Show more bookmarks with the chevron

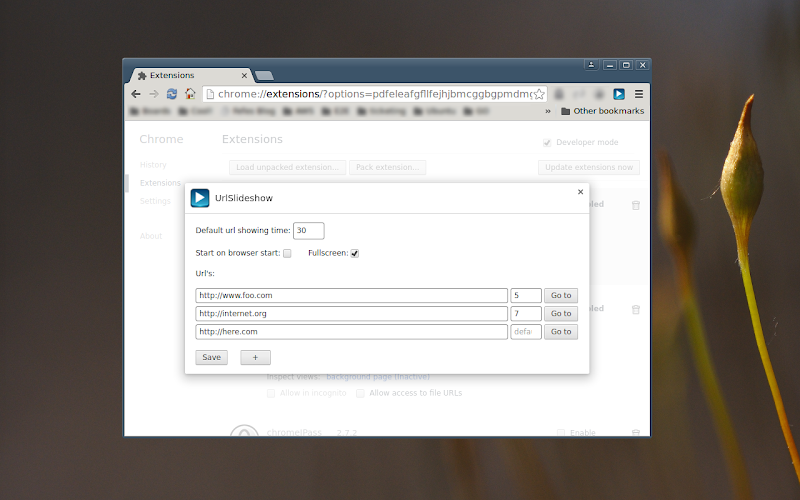point(548,111)
